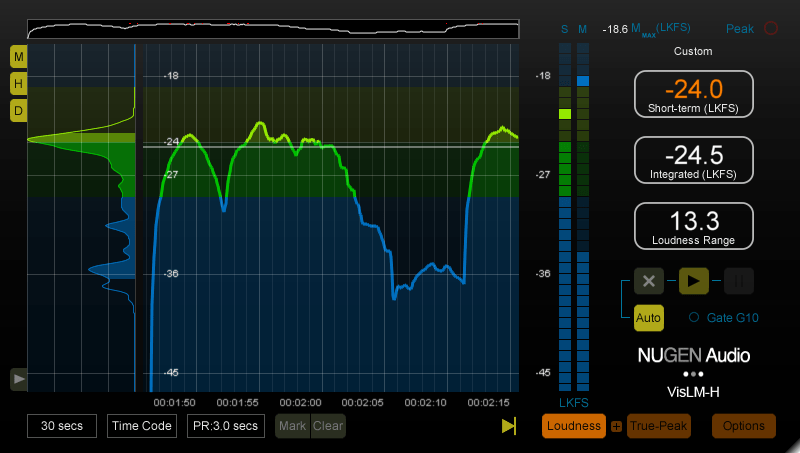
Task: Click the H history display button
Action: point(19,83)
